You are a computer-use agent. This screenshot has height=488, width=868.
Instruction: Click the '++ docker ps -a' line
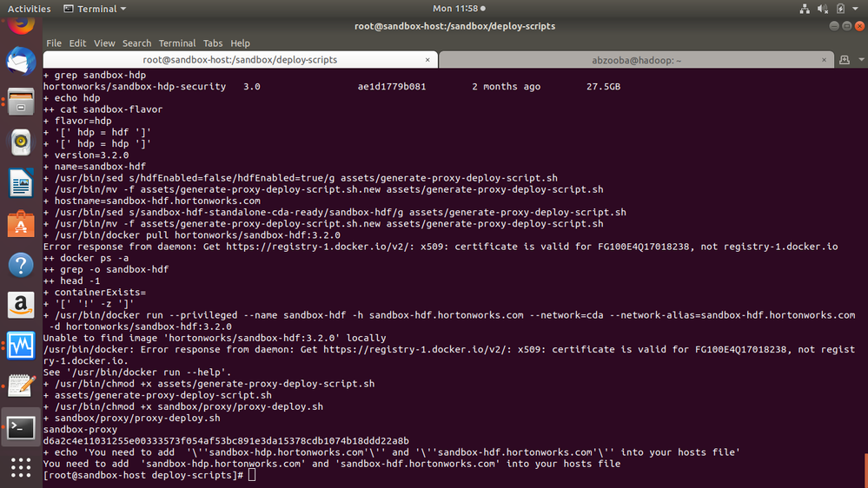pos(86,259)
